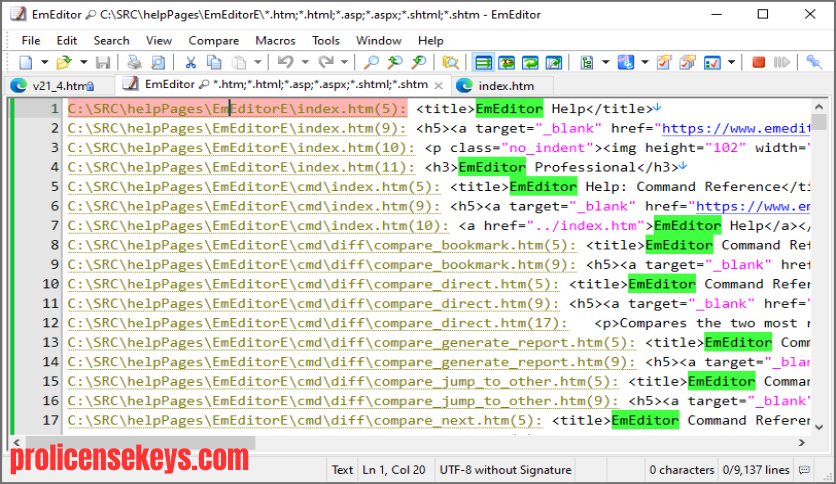
Task: Click the Properties for all configurations icon
Action: pos(688,62)
